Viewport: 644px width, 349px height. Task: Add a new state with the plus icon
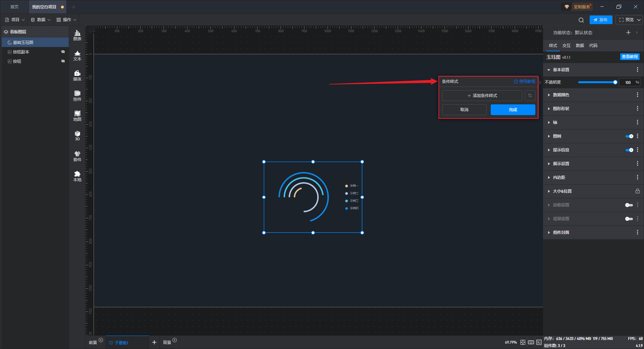coord(628,33)
